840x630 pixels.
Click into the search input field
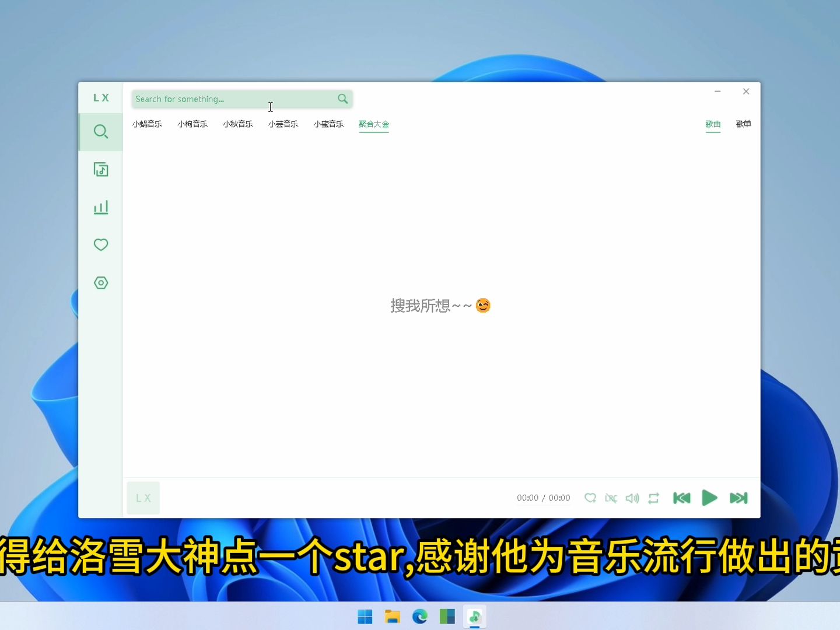pos(233,99)
